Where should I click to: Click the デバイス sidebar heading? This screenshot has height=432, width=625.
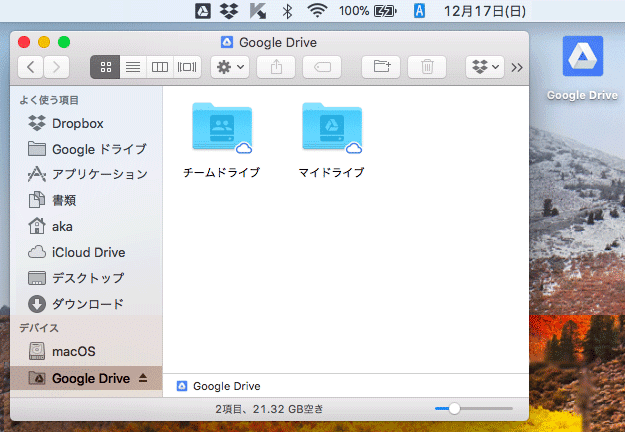[39, 328]
